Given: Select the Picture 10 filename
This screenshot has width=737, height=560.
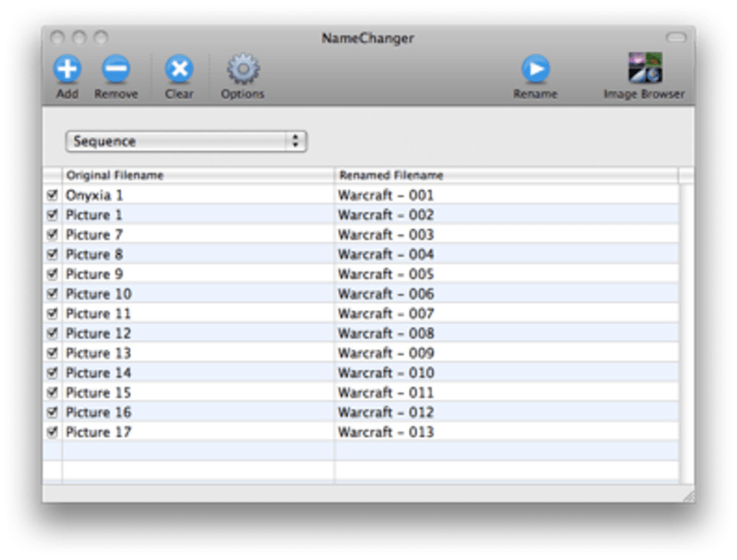Looking at the screenshot, I should tap(98, 294).
